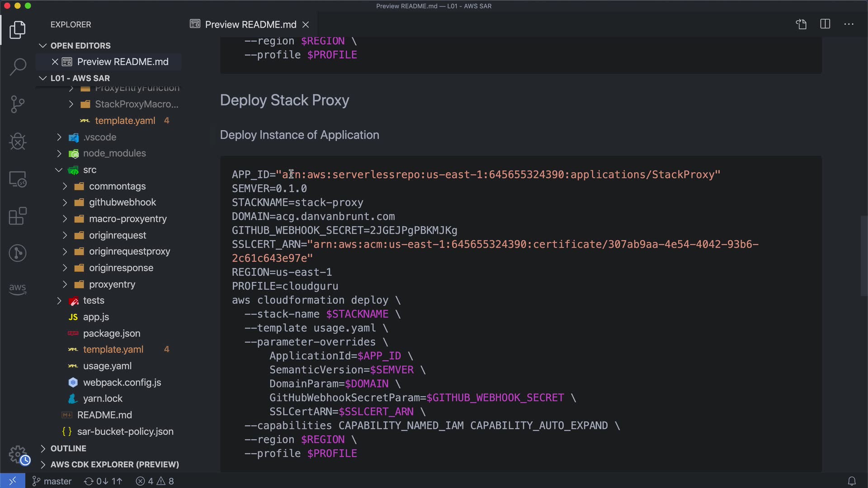Click the Show Source icon in editor toolbar
This screenshot has width=868, height=488.
coord(801,24)
